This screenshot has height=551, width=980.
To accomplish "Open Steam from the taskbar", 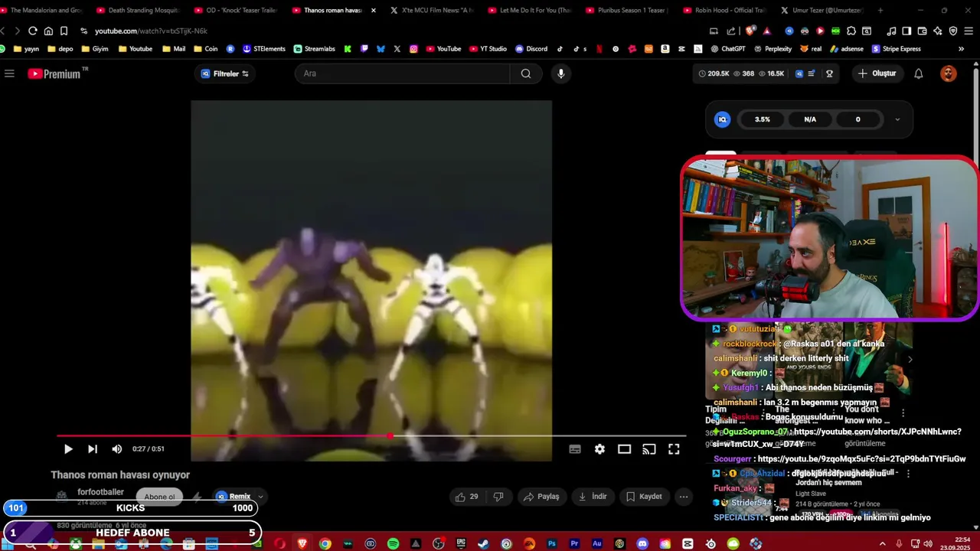I will (483, 544).
